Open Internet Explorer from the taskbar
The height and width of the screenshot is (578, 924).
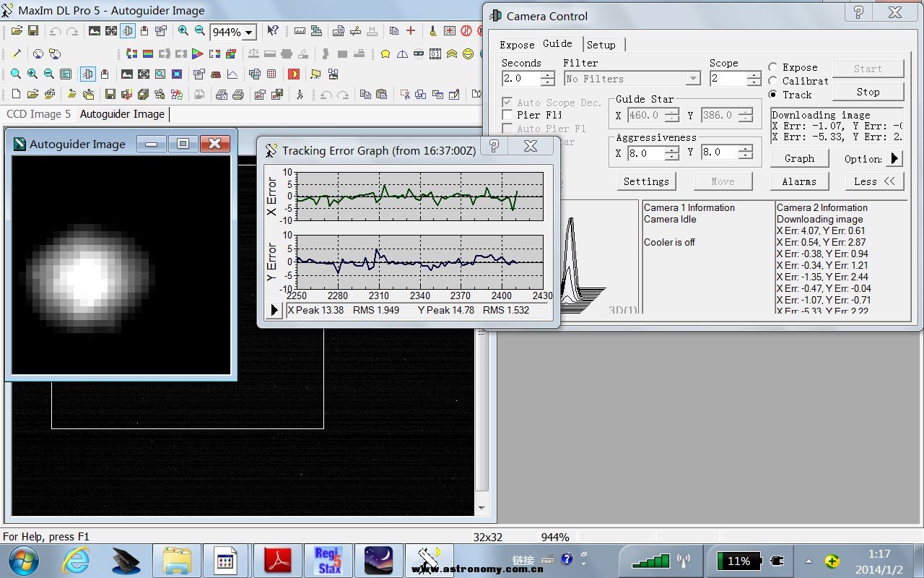76,561
